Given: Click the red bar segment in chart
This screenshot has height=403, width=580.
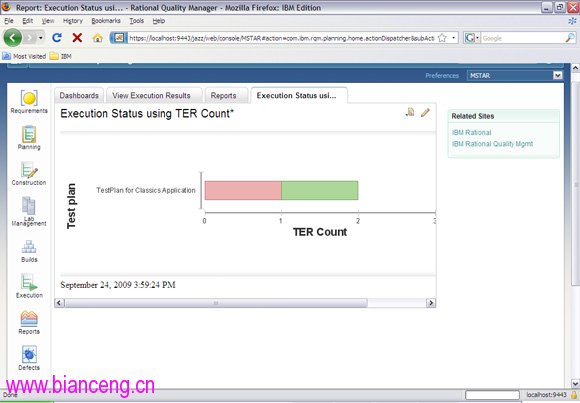Looking at the screenshot, I should tap(243, 191).
